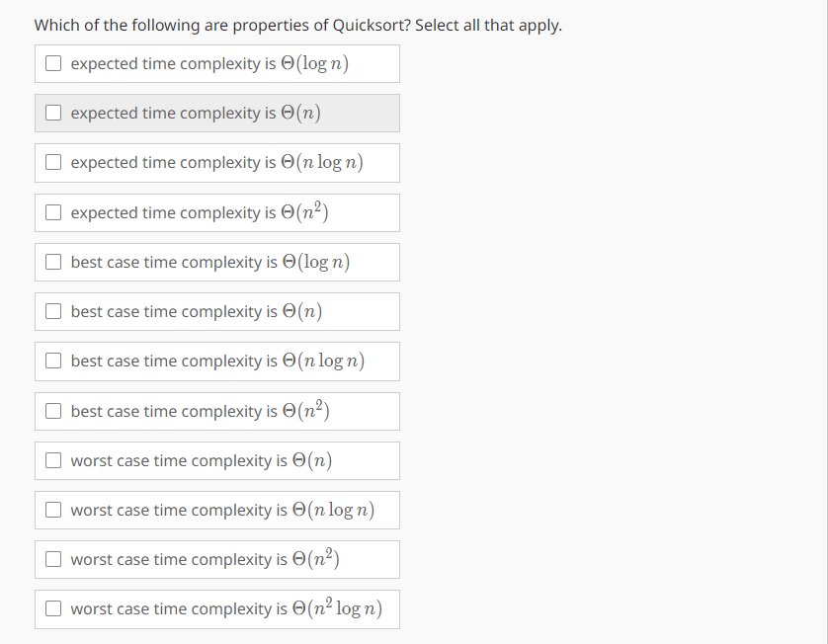Check expected time complexity is Θ(n²)

coord(53,212)
